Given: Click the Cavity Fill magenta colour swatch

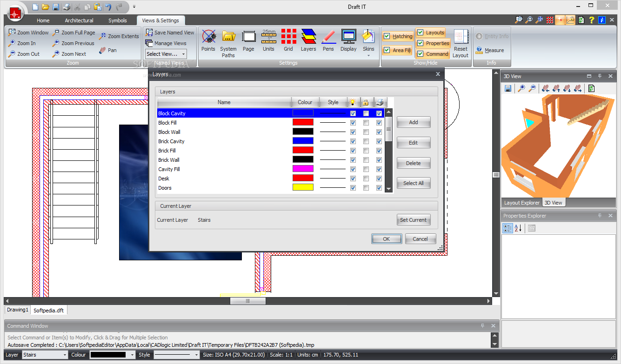Looking at the screenshot, I should (x=303, y=169).
